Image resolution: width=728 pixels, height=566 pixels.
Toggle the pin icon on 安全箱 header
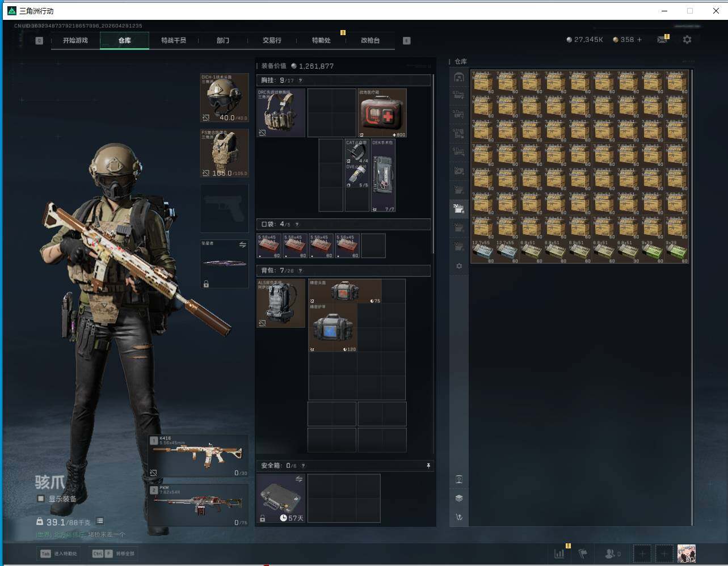428,466
